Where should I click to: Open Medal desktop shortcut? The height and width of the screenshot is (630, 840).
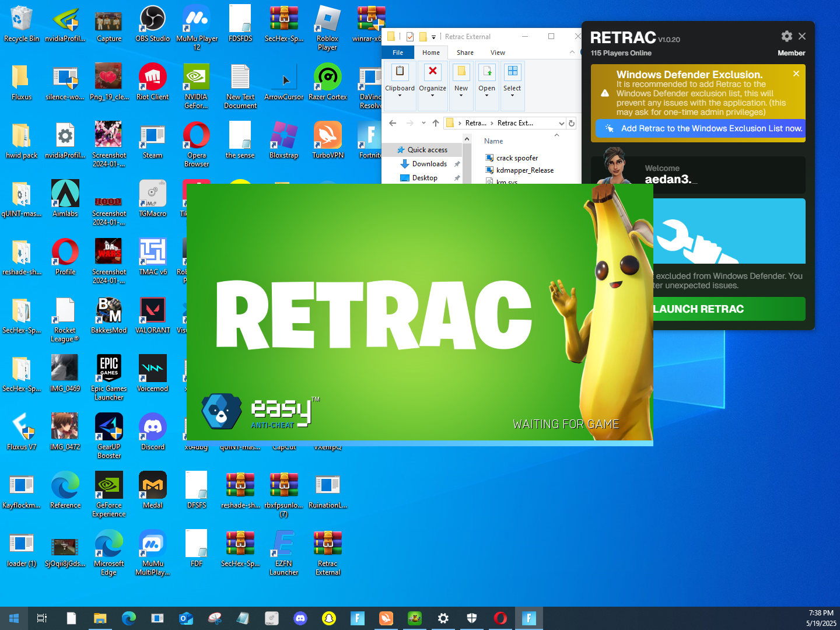click(x=153, y=491)
